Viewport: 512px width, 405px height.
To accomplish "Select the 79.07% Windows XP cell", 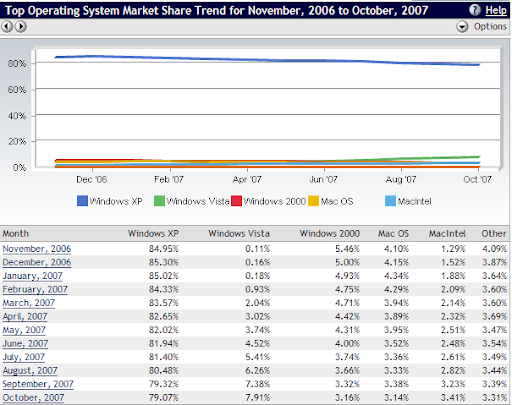I will (x=164, y=398).
